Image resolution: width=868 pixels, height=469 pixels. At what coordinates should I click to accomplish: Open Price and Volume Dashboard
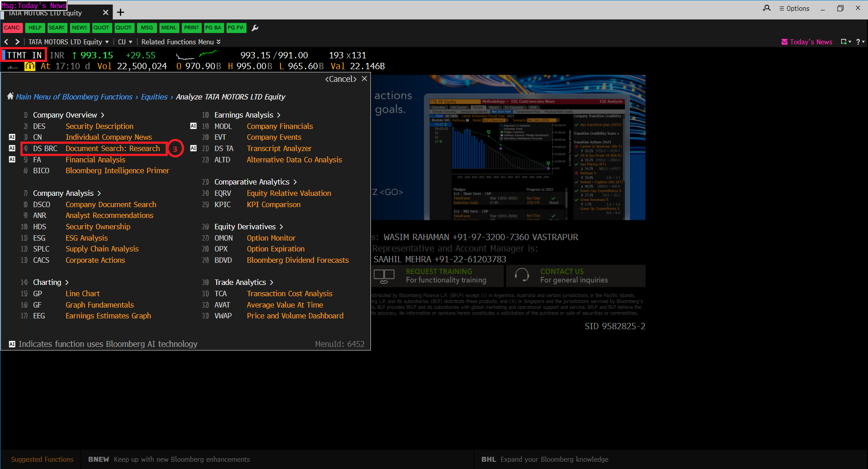(x=295, y=316)
